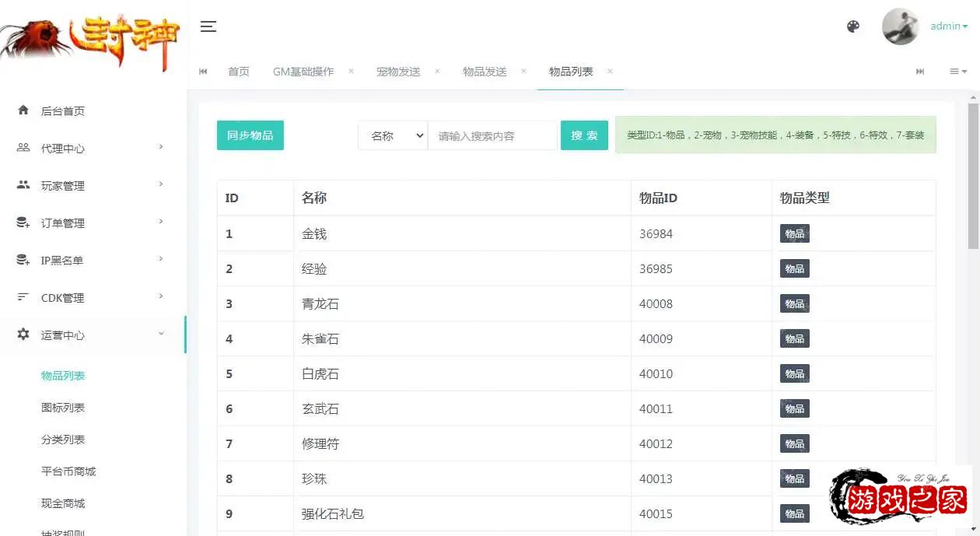Open the theme color palette icon

click(x=853, y=26)
